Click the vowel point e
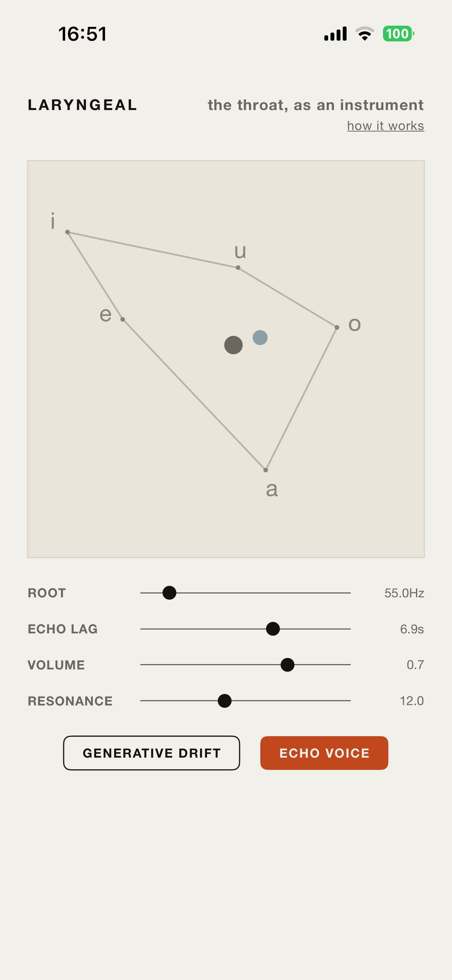This screenshot has width=452, height=980. tap(123, 319)
